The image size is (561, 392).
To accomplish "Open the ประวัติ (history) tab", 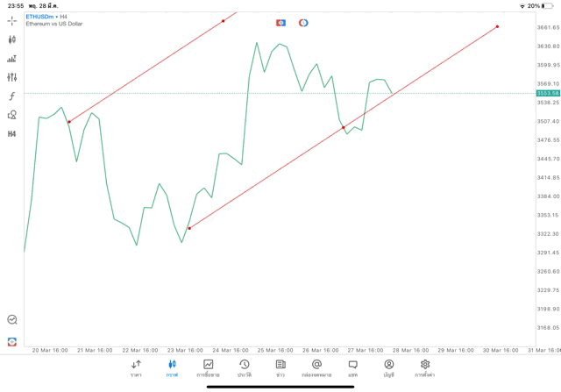I will pos(245,367).
